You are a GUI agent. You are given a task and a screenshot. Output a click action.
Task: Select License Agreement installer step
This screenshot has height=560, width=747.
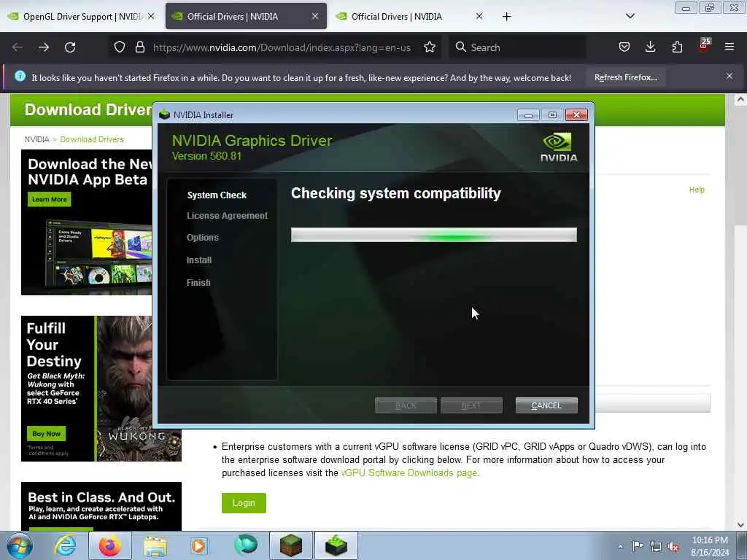tap(228, 216)
